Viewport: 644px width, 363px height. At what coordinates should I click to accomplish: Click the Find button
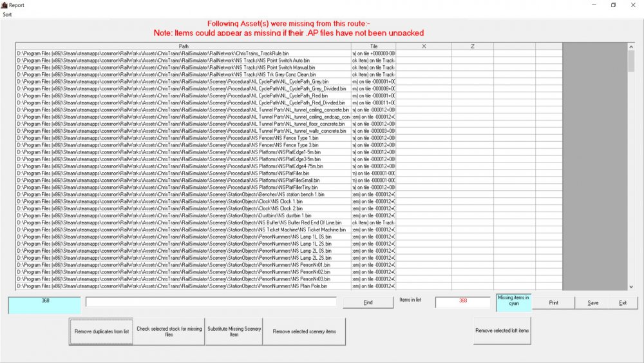(368, 302)
